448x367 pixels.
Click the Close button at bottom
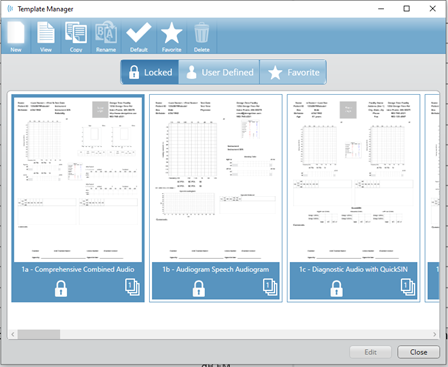pyautogui.click(x=418, y=352)
